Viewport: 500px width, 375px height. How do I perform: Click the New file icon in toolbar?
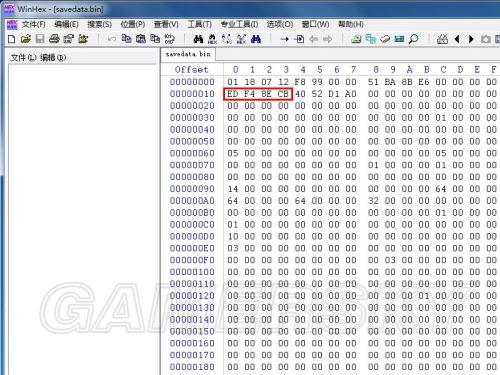pyautogui.click(x=12, y=39)
